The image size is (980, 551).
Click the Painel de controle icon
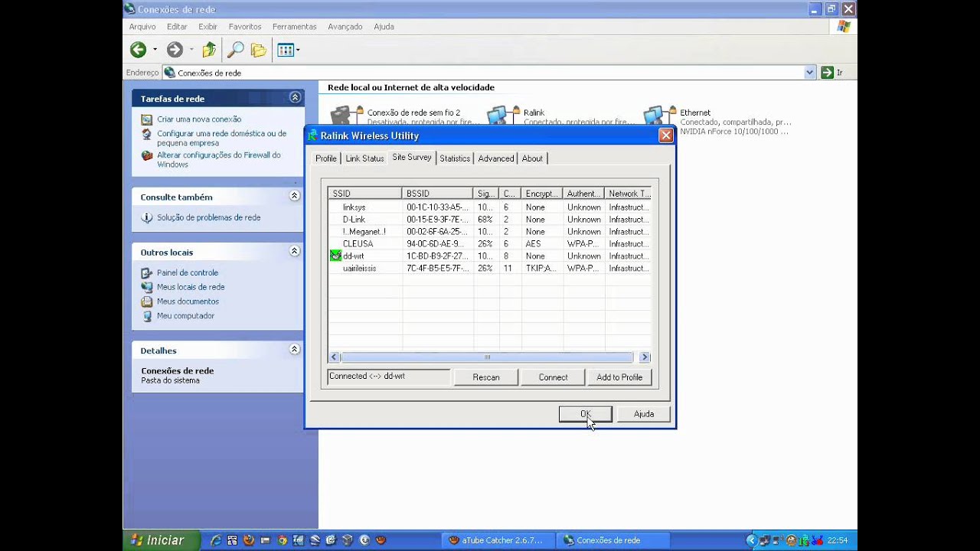point(147,272)
